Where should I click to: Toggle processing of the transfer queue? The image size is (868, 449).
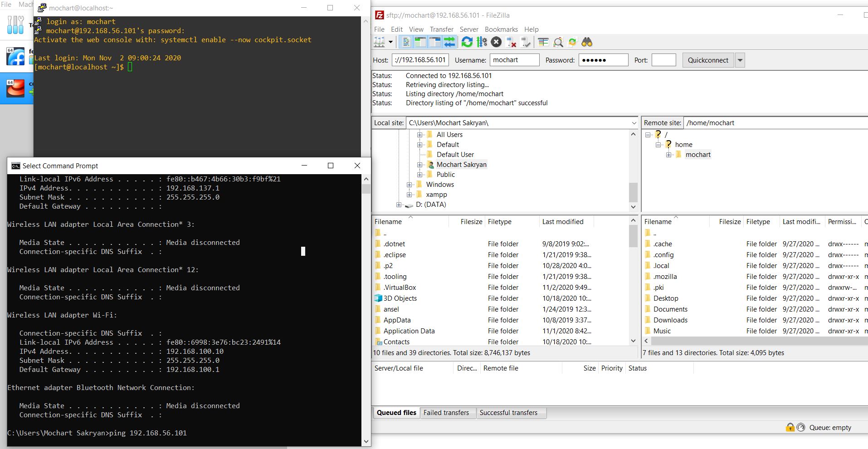[x=482, y=42]
